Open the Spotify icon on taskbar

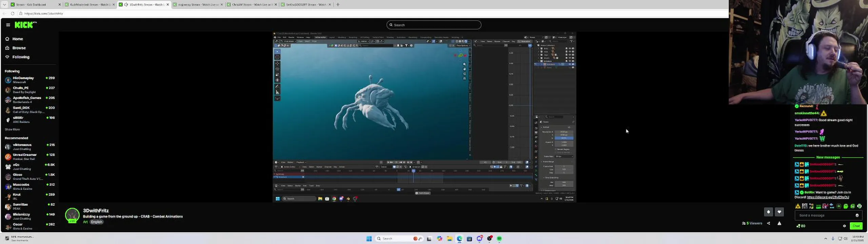tap(499, 239)
